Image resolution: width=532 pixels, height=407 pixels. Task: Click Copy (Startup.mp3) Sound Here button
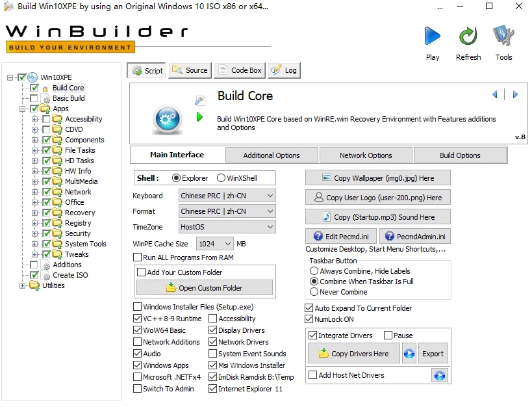pos(378,217)
